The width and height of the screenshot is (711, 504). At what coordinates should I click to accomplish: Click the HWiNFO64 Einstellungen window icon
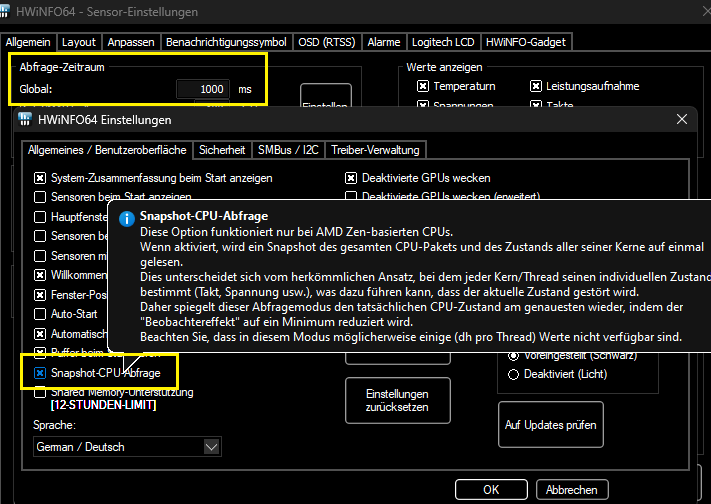[x=25, y=120]
